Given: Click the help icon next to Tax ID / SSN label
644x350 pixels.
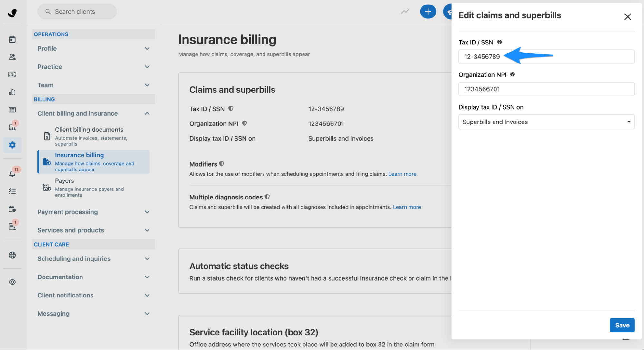Looking at the screenshot, I should [x=499, y=42].
